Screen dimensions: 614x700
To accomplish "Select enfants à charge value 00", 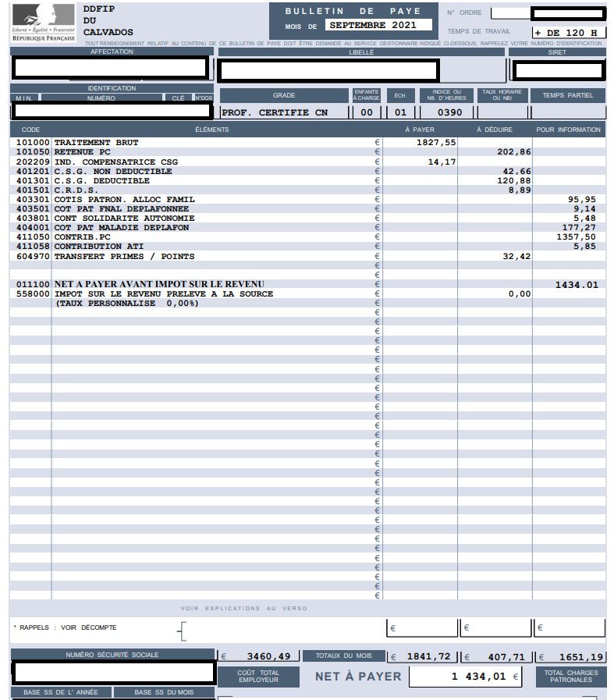I will (x=367, y=112).
